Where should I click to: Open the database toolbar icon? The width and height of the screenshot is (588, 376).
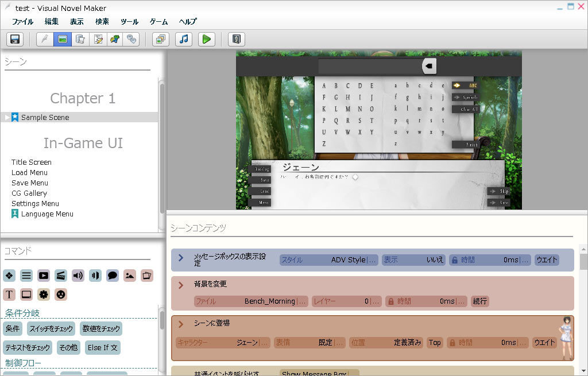click(80, 39)
